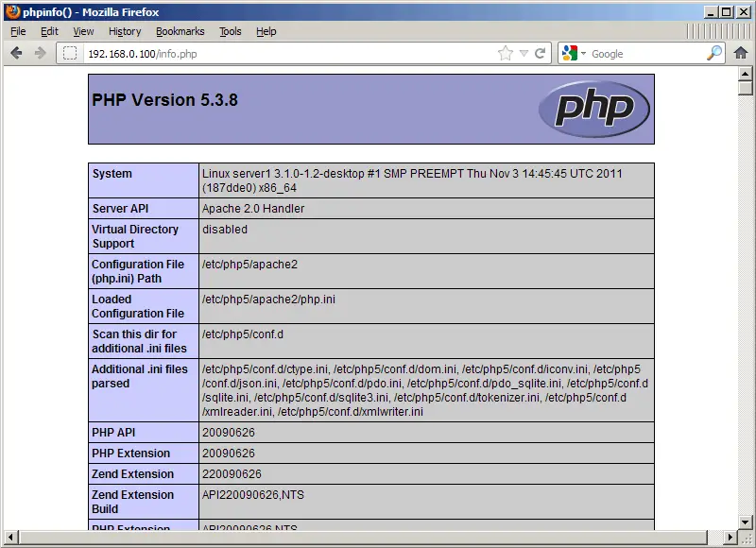This screenshot has height=548, width=756.
Task: Click the search magnifier icon
Action: click(714, 53)
